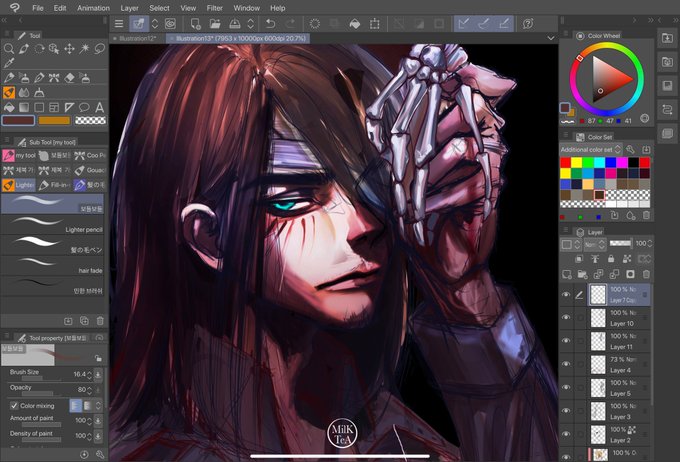This screenshot has height=462, width=680.
Task: Open the my tool sub tool group
Action: pos(19,155)
